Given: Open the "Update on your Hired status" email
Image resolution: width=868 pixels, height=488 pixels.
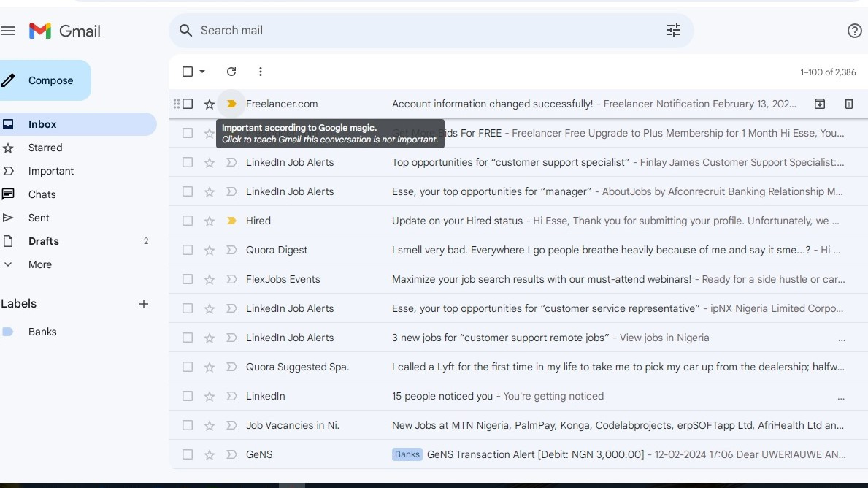Looking at the screenshot, I should (x=457, y=221).
